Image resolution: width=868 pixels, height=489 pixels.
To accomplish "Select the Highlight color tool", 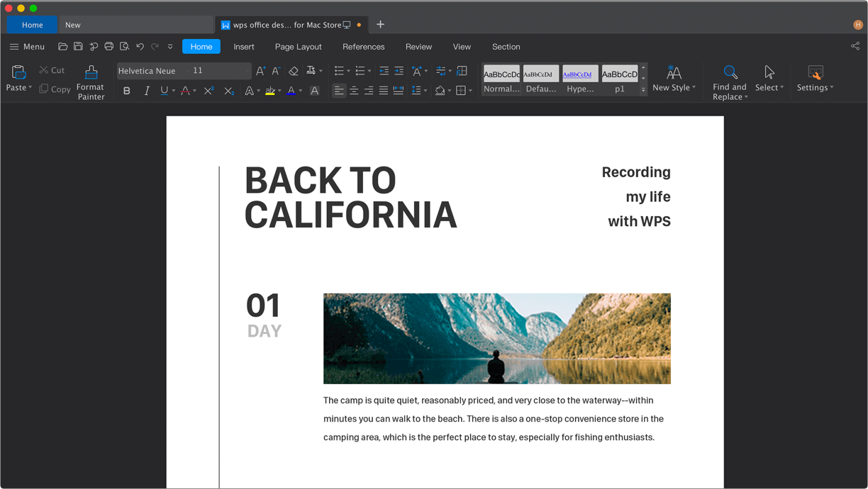I will click(x=272, y=90).
